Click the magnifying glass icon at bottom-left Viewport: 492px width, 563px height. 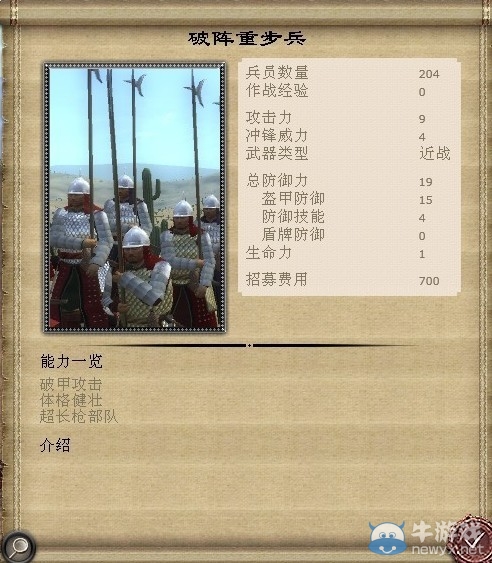click(x=18, y=546)
